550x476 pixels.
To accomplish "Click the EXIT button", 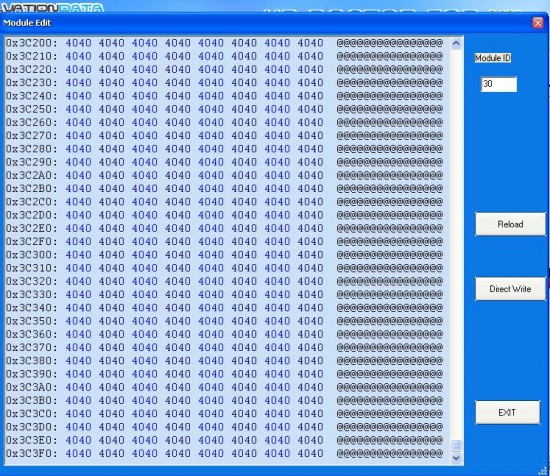I will point(508,413).
